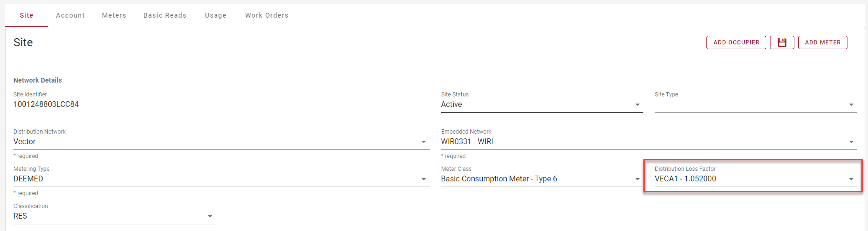868x231 pixels.
Task: Expand the Metering Type dropdown arrow
Action: [x=423, y=179]
